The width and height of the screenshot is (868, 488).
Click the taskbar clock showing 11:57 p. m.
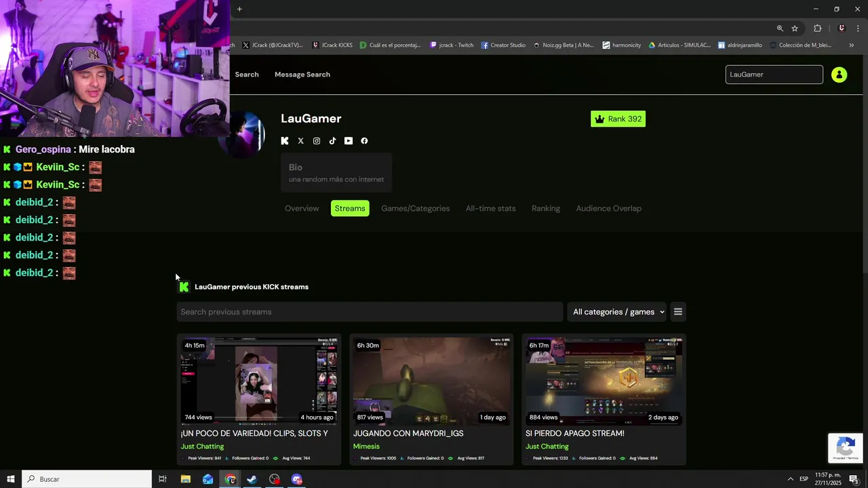click(829, 479)
